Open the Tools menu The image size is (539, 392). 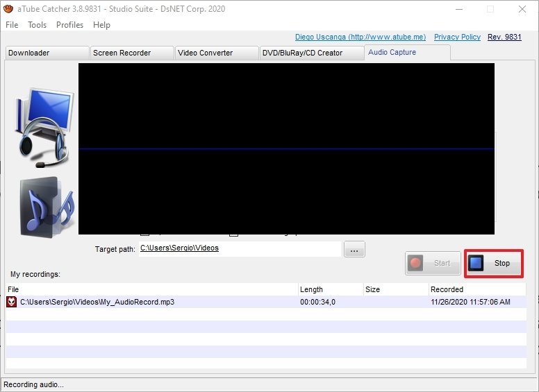[x=37, y=25]
